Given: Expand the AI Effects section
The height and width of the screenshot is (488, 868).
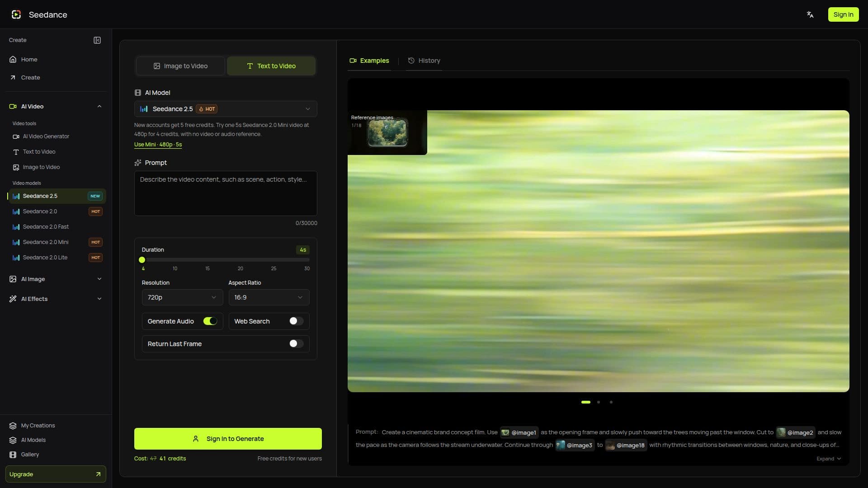Looking at the screenshot, I should 99,299.
